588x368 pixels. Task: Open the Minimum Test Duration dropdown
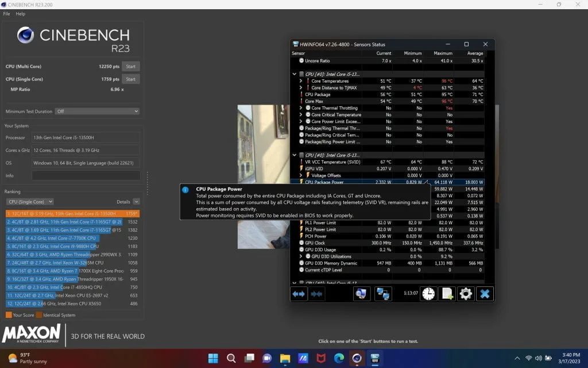97,112
